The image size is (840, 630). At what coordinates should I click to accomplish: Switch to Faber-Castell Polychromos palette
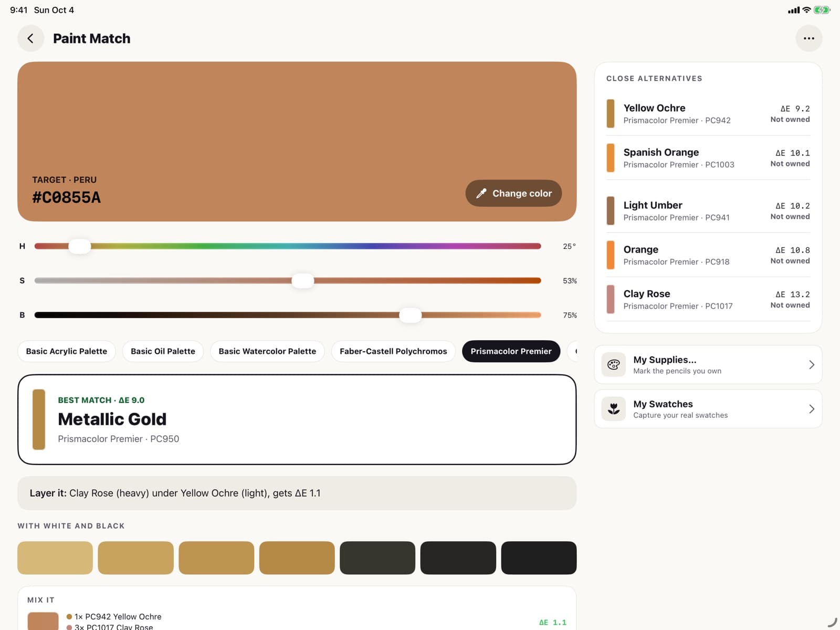393,351
